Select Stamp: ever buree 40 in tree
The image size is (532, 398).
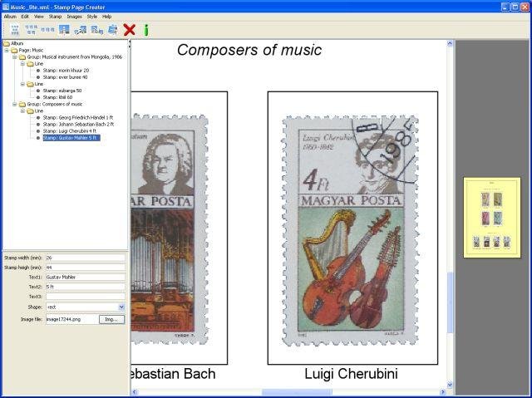(65, 77)
